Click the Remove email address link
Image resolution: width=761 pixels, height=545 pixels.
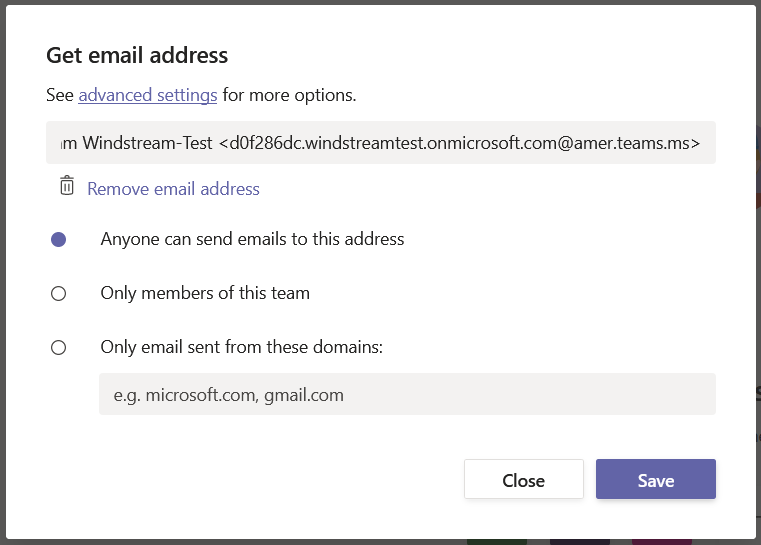[x=173, y=189]
